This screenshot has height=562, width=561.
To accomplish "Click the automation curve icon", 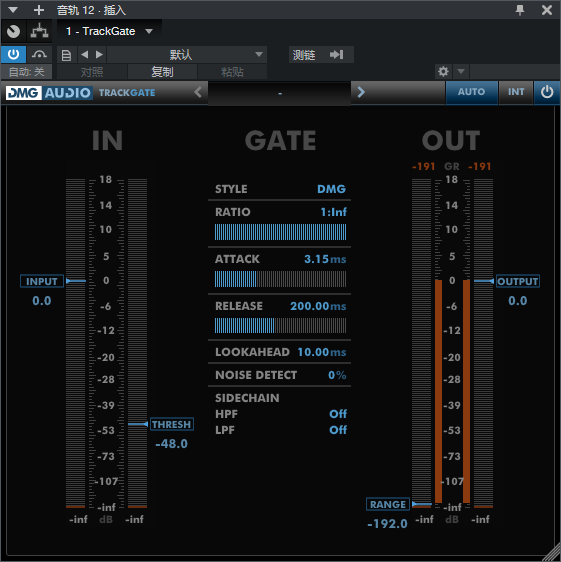I will pyautogui.click(x=39, y=54).
